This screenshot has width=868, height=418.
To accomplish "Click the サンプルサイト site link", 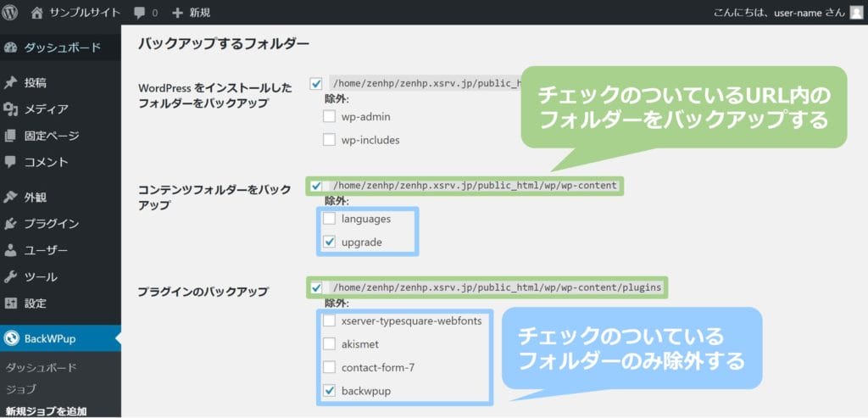I will pyautogui.click(x=85, y=13).
